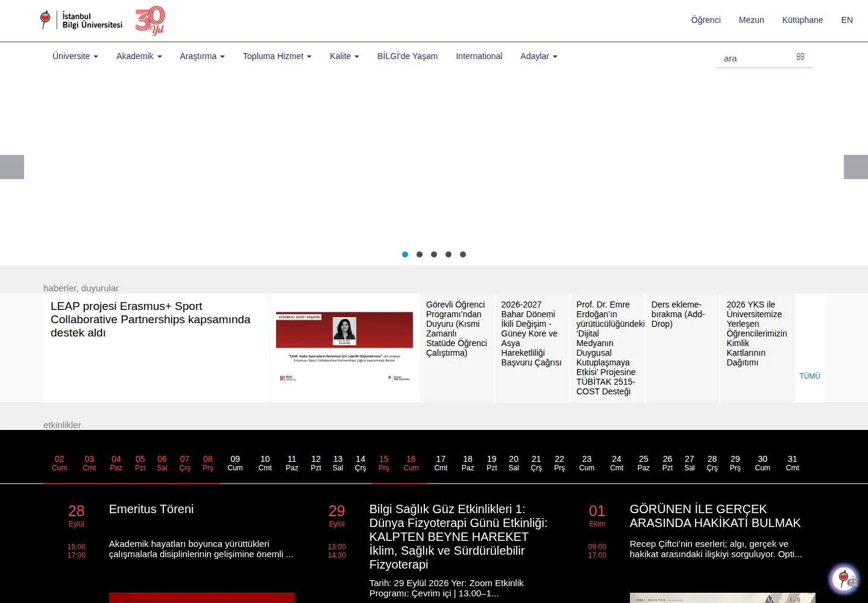Select 23 Cum in events calendar
Image resolution: width=868 pixels, height=603 pixels.
587,463
